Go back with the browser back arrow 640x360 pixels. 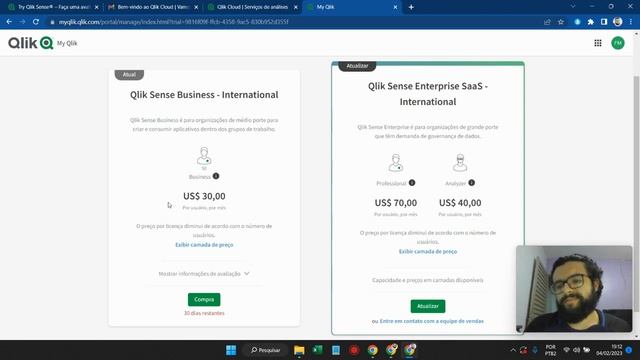click(x=9, y=22)
